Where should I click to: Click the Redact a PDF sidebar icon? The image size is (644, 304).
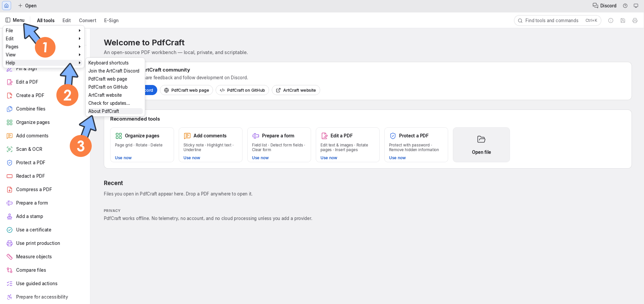point(10,176)
